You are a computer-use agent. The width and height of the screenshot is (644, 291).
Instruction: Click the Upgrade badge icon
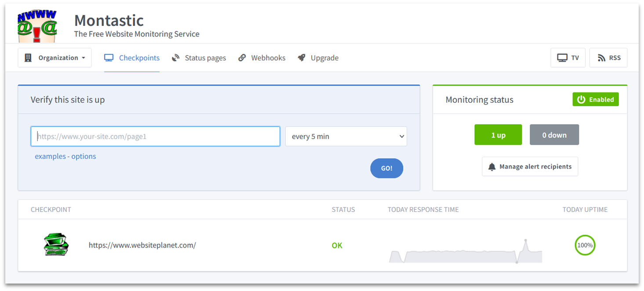[302, 57]
